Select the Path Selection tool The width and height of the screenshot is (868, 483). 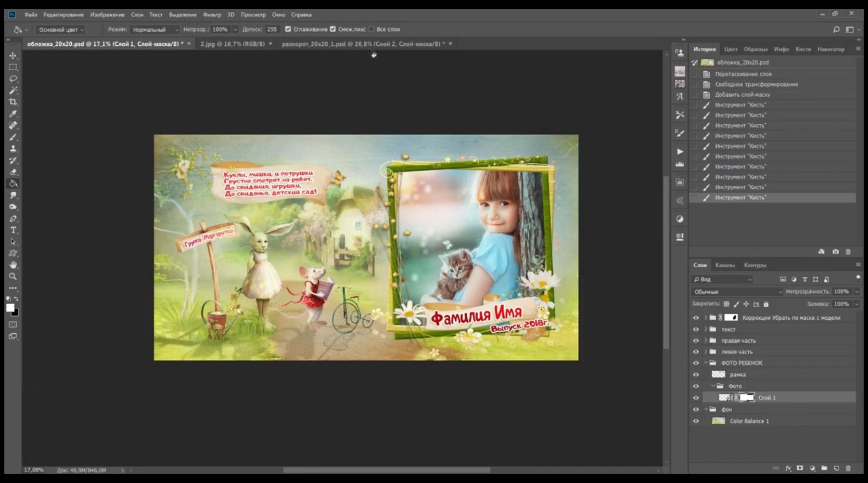tap(13, 242)
